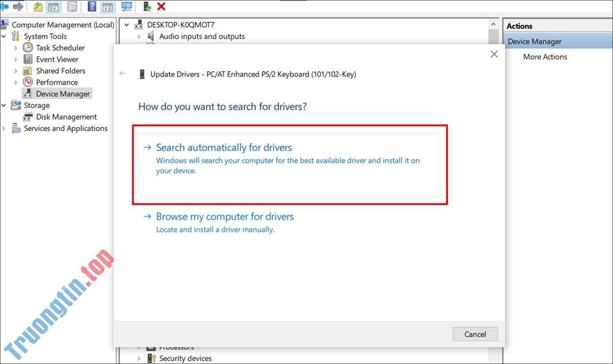Toggle the Show/Hide Action Pane icon
The image size is (613, 364).
click(108, 7)
